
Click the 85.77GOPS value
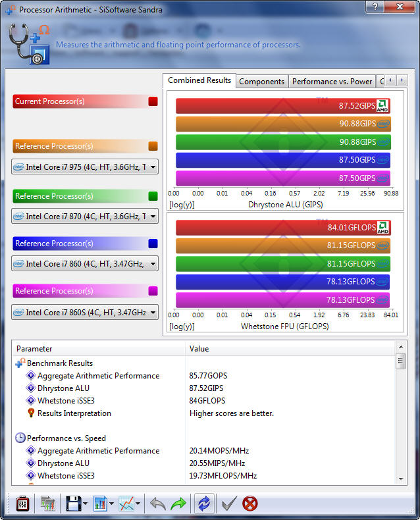208,376
